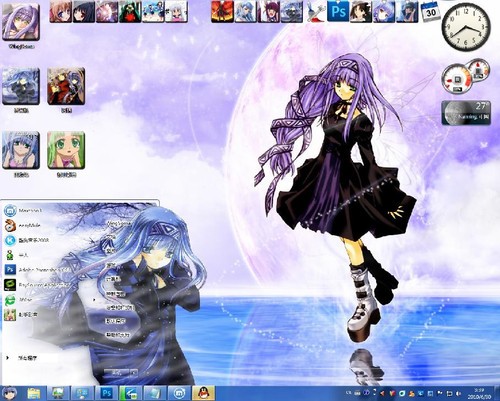Open the arrow next to the shutdown button
The image size is (500, 401).
click(x=134, y=372)
